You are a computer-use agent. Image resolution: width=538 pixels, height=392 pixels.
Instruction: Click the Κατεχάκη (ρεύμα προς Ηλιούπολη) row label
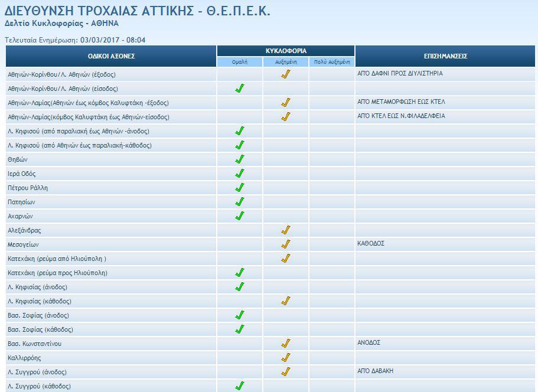(57, 273)
